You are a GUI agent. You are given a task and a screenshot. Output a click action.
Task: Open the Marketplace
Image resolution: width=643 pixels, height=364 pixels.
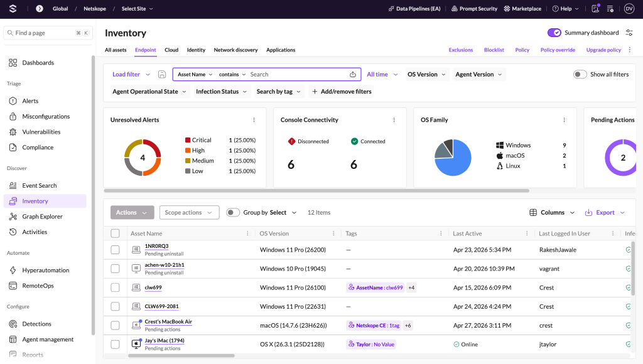(x=522, y=9)
